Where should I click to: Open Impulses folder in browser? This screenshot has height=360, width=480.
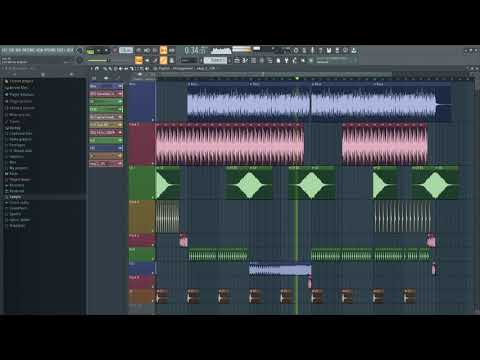(x=14, y=156)
